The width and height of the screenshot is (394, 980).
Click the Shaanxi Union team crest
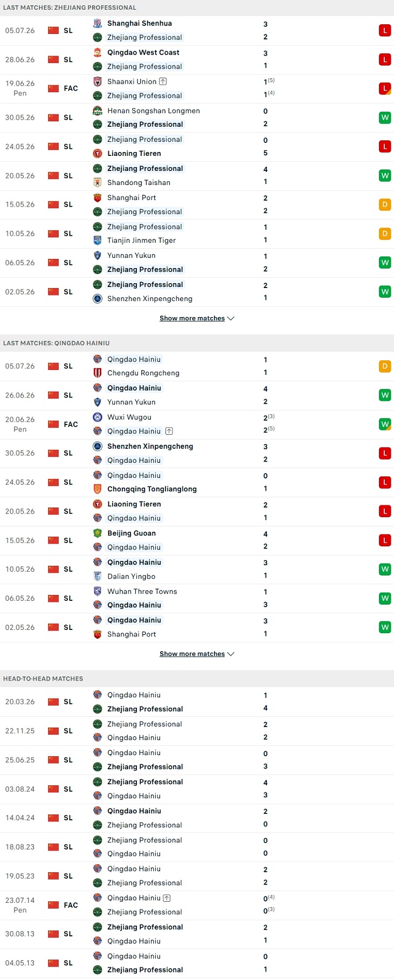tap(98, 81)
